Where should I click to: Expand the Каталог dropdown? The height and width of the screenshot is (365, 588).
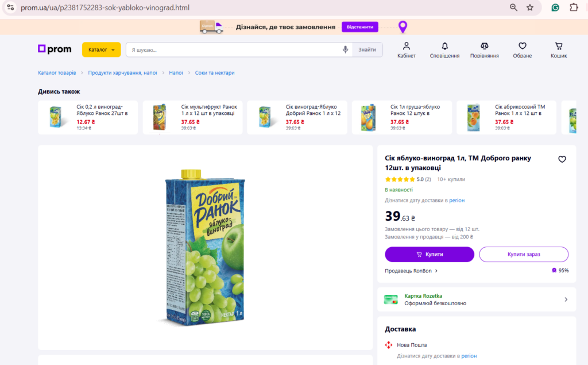[x=101, y=49]
